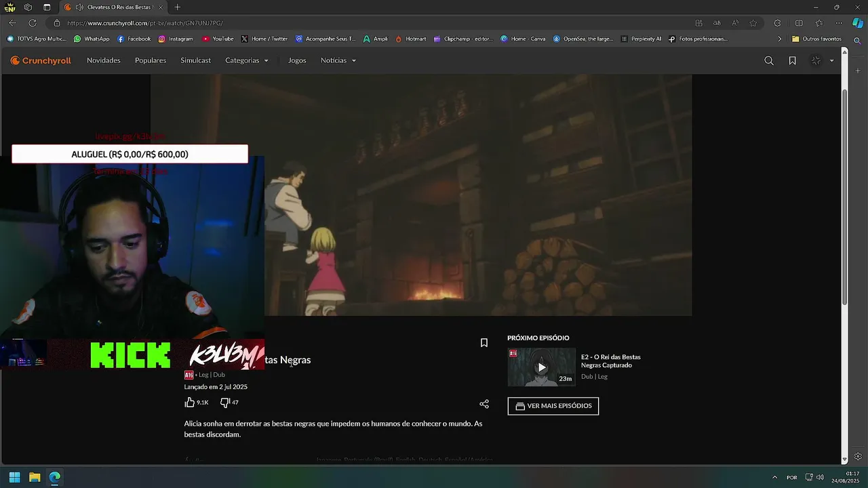This screenshot has height=488, width=868.
Task: Expand the bookmarks overflow chevron
Action: [779, 39]
